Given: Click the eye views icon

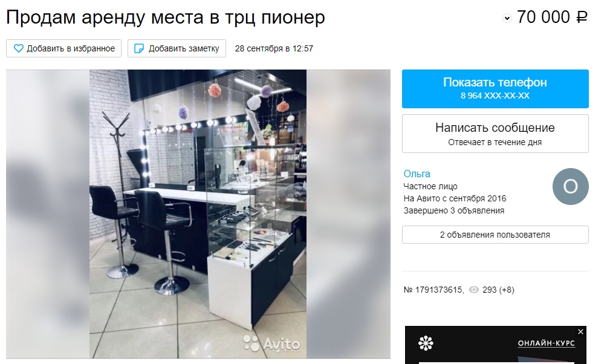Looking at the screenshot, I should click(474, 290).
